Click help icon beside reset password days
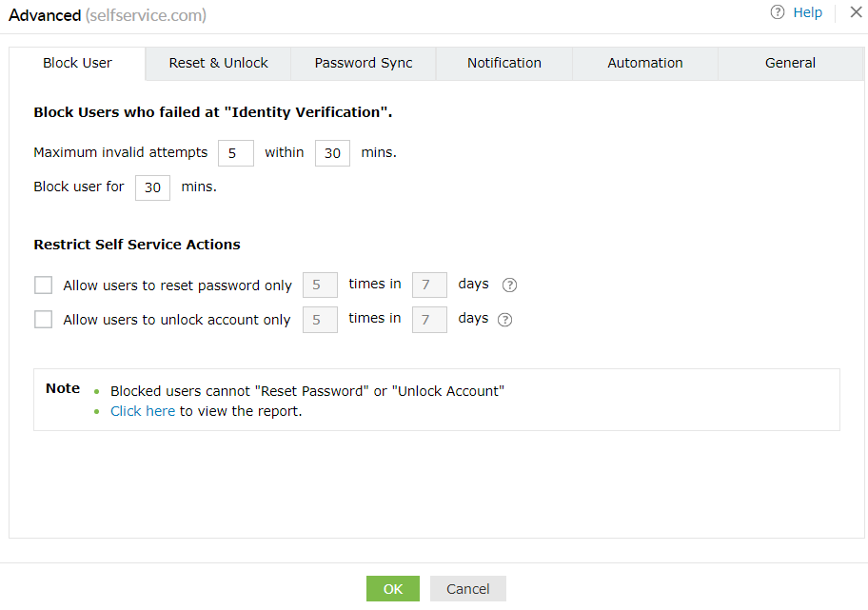The width and height of the screenshot is (868, 610). pyautogui.click(x=509, y=285)
